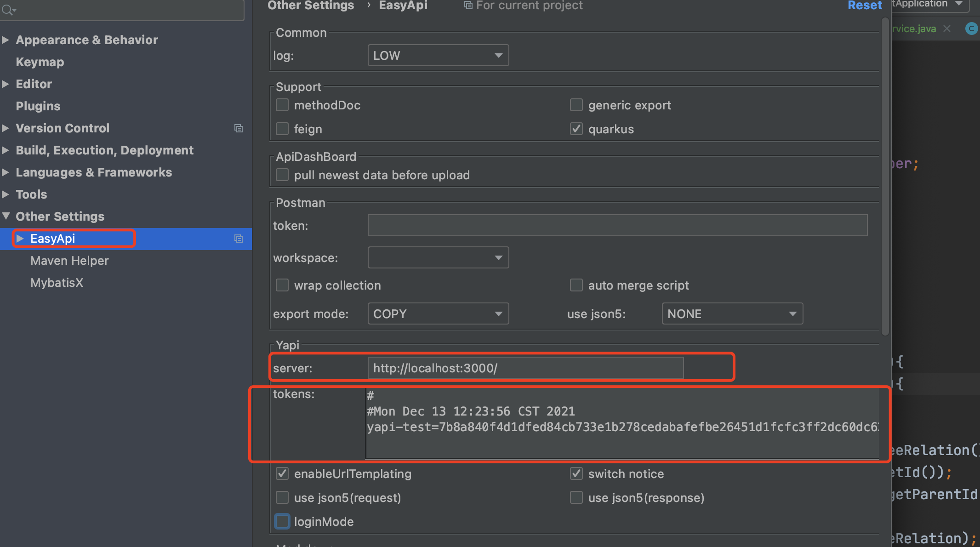This screenshot has height=547, width=980.
Task: Uncheck the quarkus option
Action: click(576, 129)
